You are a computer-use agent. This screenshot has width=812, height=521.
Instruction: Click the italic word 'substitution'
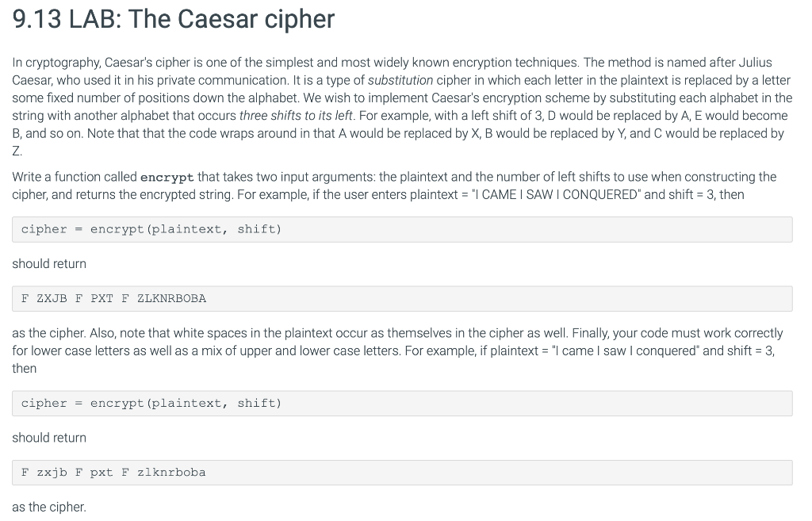[400, 80]
